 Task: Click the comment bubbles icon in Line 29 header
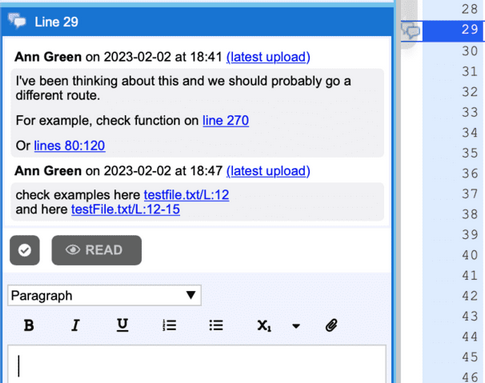pyautogui.click(x=17, y=21)
